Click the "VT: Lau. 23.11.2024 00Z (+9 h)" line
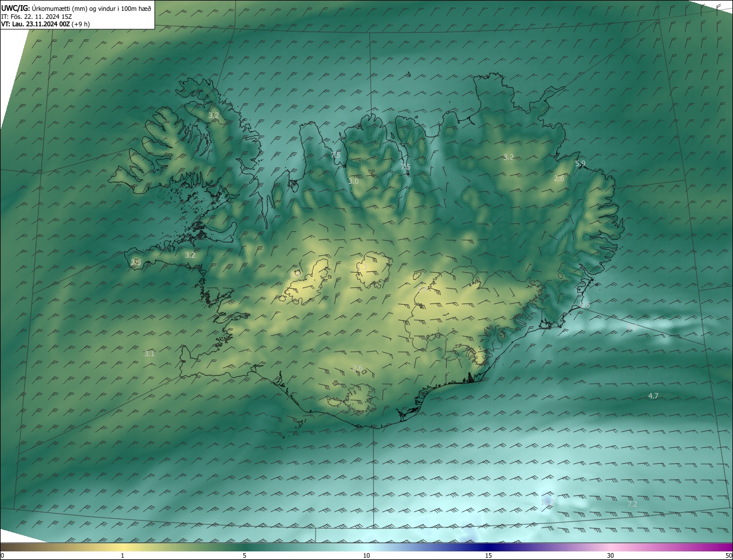 [45, 24]
